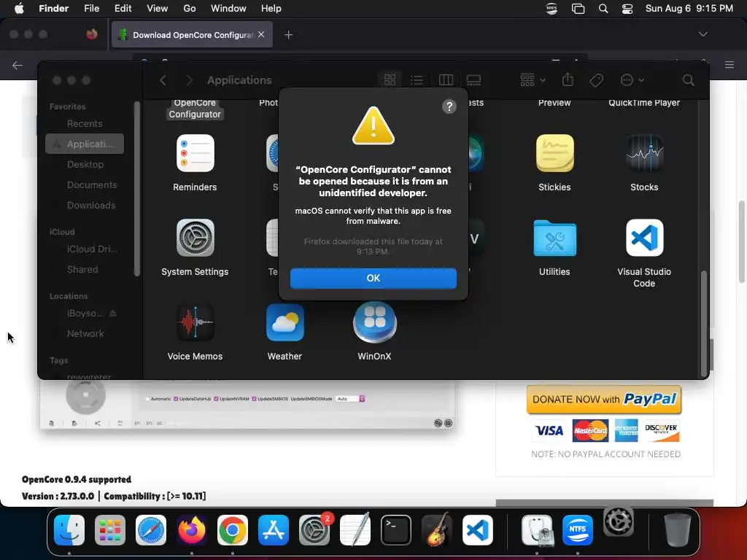Click the Spotlight search icon in menu bar

[603, 9]
